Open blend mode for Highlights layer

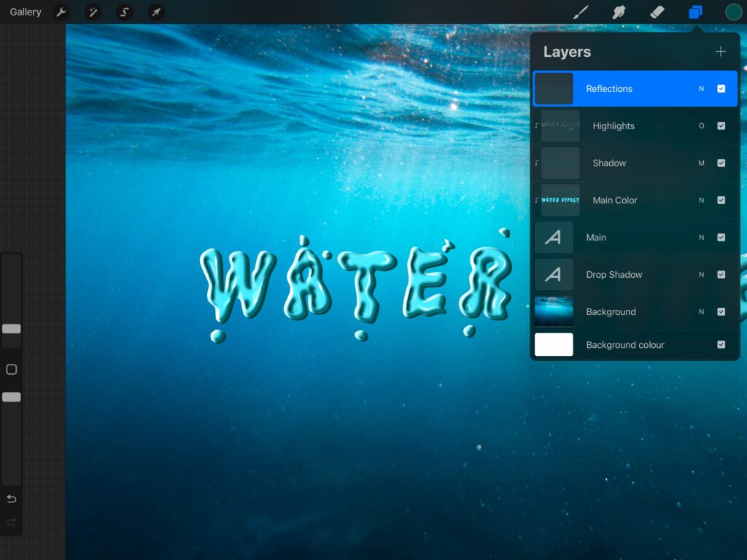pyautogui.click(x=701, y=126)
